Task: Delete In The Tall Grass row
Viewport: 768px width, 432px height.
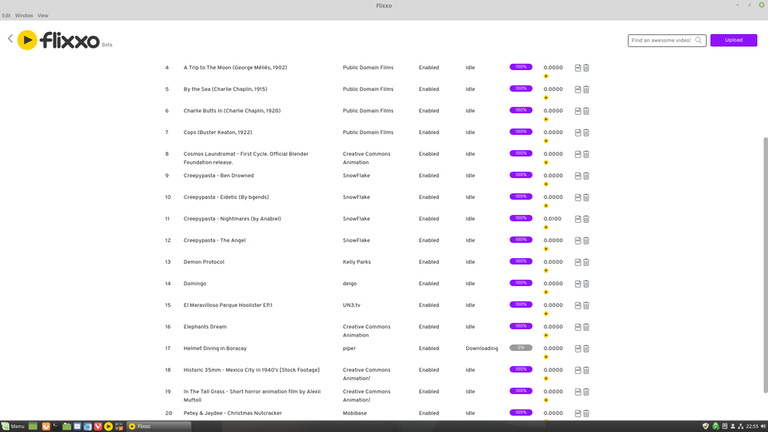Action: click(x=586, y=392)
